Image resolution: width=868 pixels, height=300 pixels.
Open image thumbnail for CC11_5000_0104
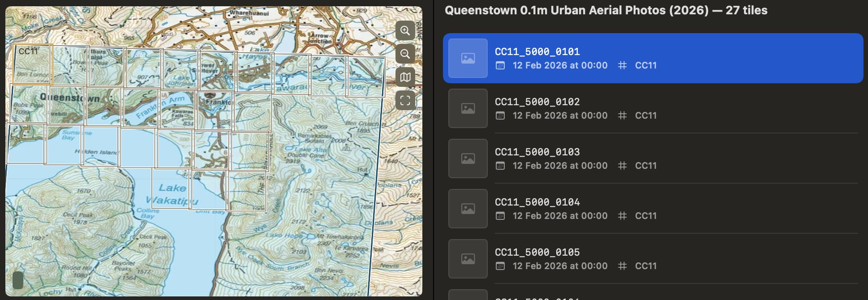468,209
